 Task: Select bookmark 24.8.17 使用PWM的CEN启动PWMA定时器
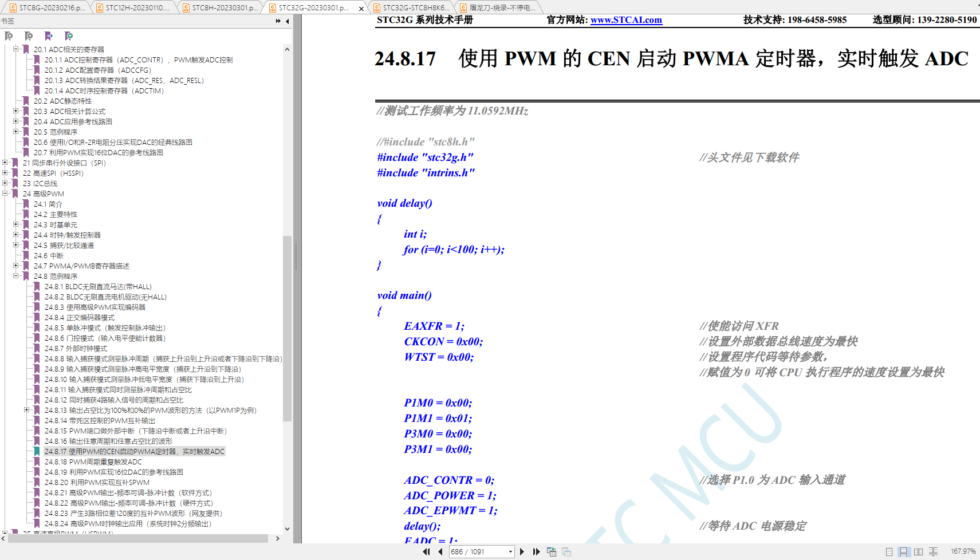pos(135,451)
